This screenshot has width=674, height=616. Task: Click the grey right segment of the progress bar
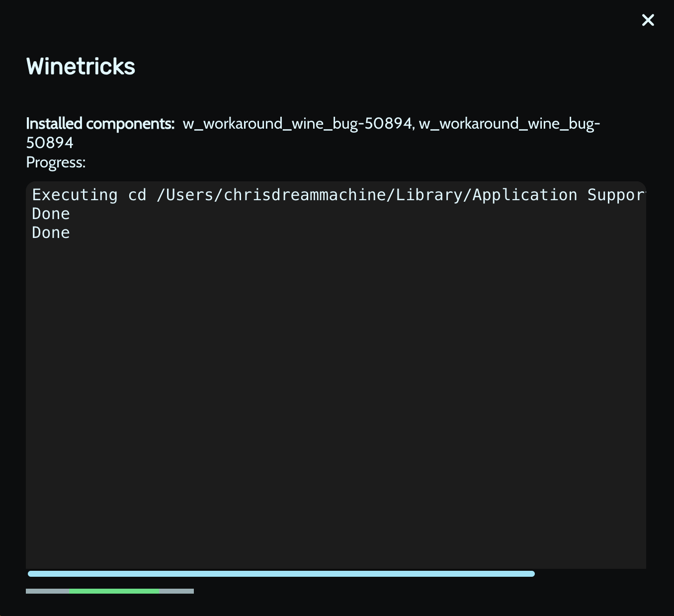[176, 591]
